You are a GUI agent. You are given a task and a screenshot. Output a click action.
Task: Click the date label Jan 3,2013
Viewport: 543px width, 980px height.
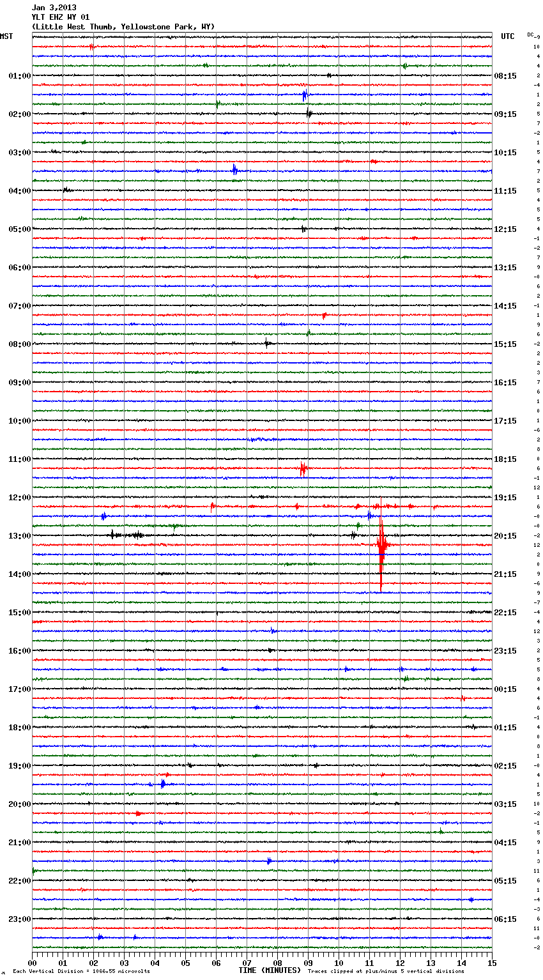click(54, 8)
